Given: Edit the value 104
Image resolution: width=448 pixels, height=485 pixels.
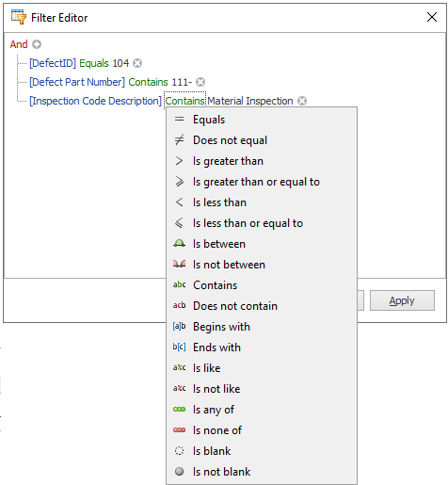Looking at the screenshot, I should coord(120,63).
